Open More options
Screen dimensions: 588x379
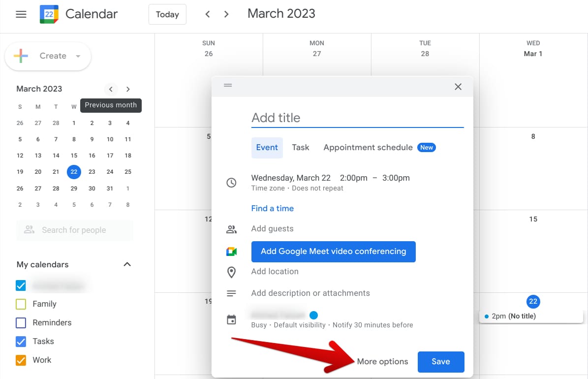tap(382, 362)
